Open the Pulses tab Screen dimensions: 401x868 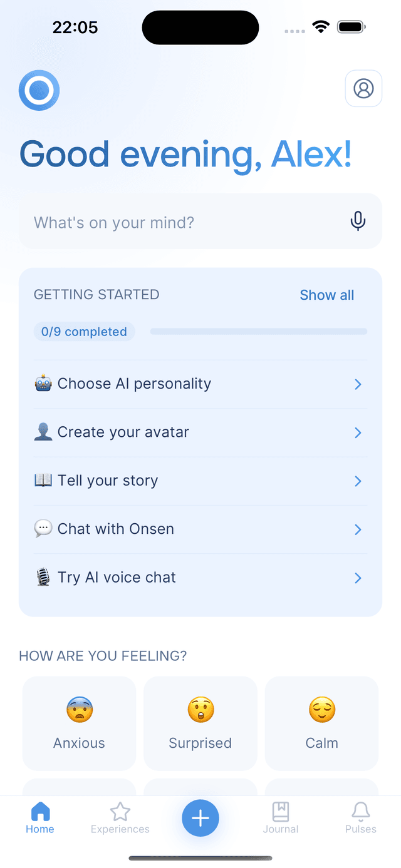(360, 818)
